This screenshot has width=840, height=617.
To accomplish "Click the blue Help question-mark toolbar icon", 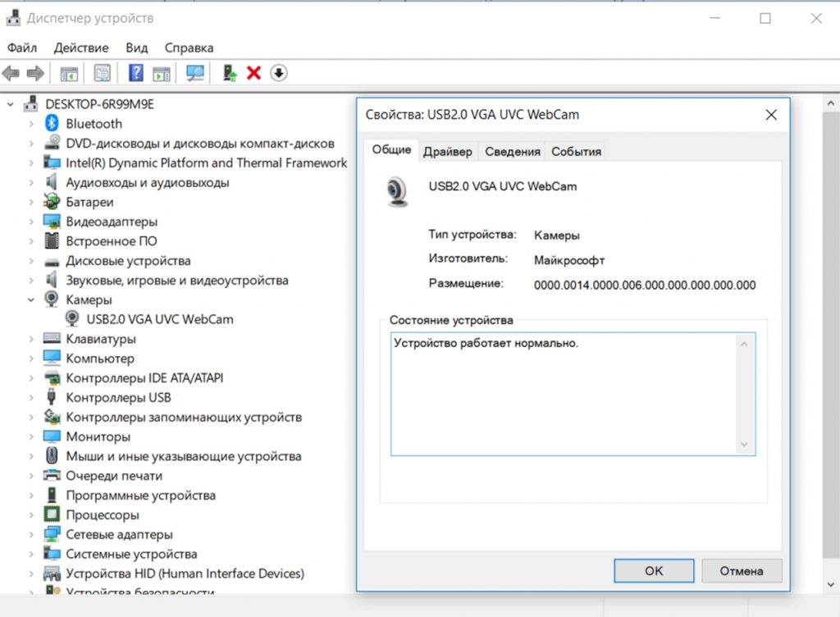I will (136, 73).
